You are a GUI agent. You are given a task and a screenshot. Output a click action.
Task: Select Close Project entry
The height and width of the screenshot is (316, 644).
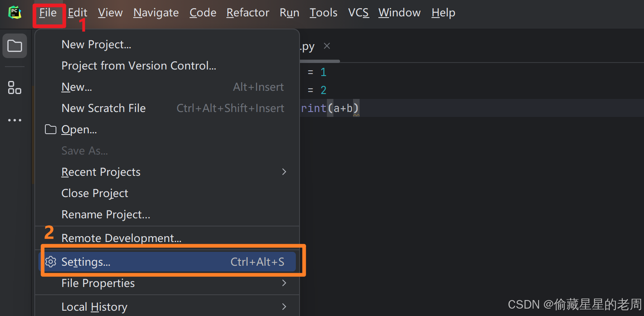click(167, 193)
